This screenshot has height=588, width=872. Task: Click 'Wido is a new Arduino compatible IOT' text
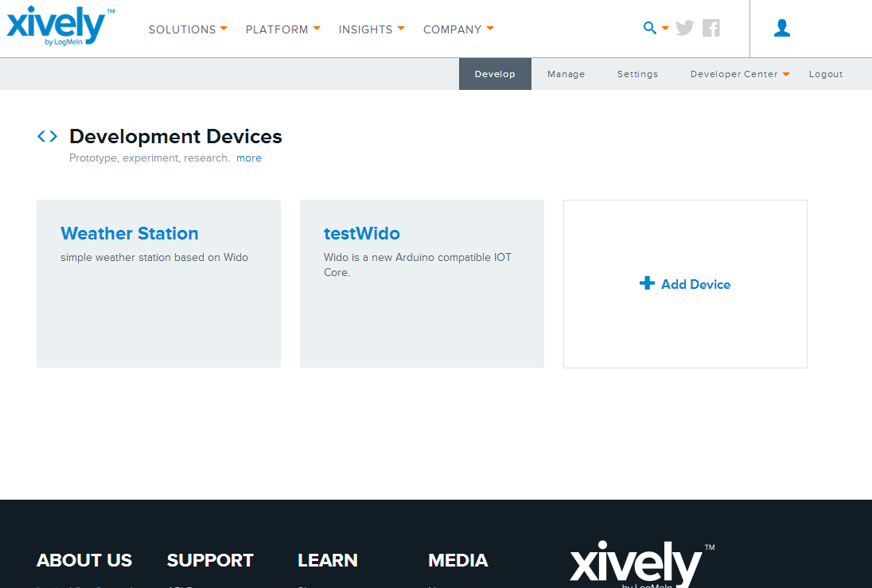pyautogui.click(x=418, y=258)
